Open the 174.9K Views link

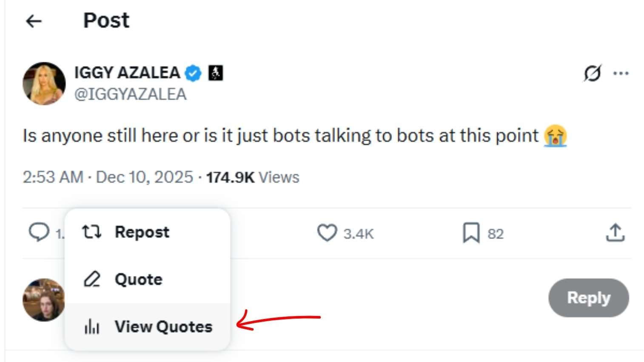pos(252,177)
